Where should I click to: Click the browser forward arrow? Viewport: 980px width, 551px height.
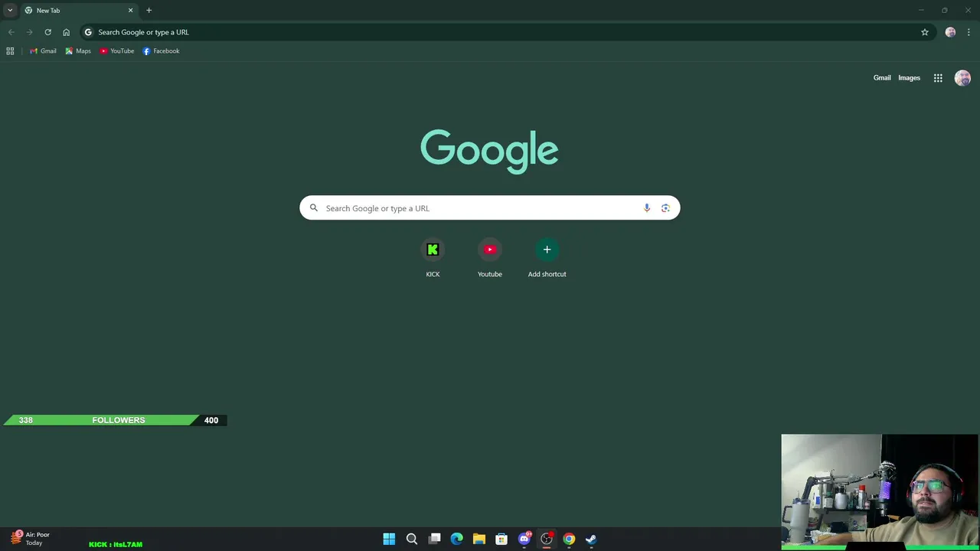[29, 32]
